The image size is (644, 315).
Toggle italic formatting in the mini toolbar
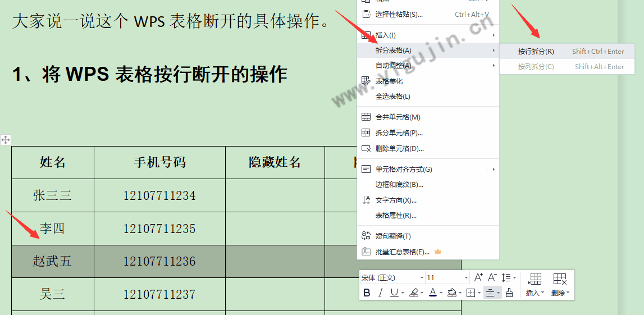380,293
